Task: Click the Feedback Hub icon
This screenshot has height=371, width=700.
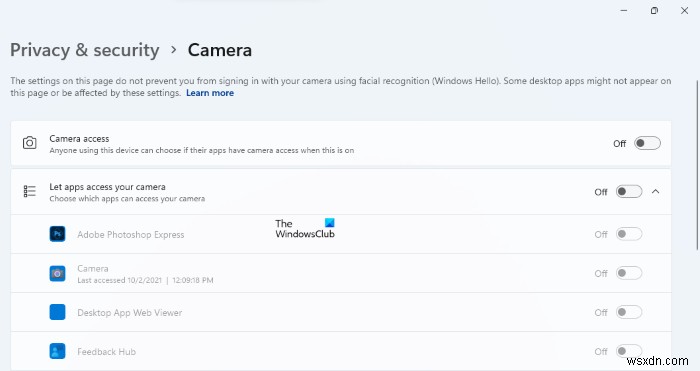Action: (x=57, y=351)
